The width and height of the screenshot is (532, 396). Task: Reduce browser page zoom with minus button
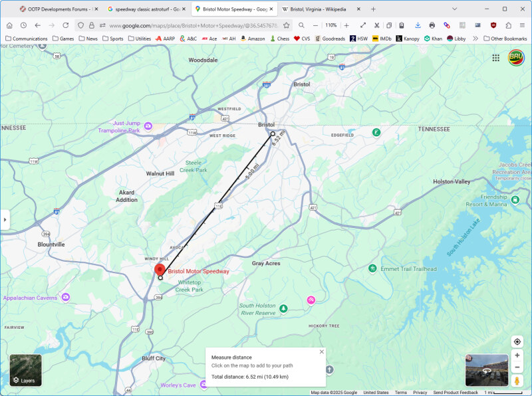(x=315, y=25)
